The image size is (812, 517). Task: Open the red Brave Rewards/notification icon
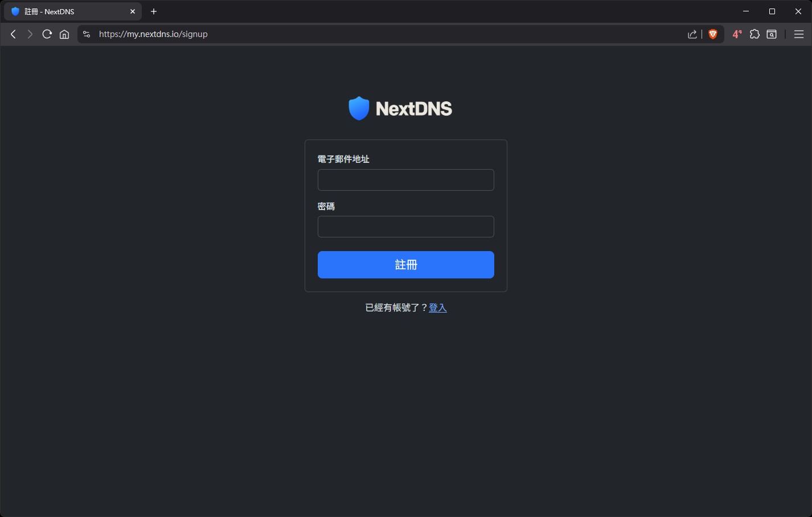click(737, 34)
